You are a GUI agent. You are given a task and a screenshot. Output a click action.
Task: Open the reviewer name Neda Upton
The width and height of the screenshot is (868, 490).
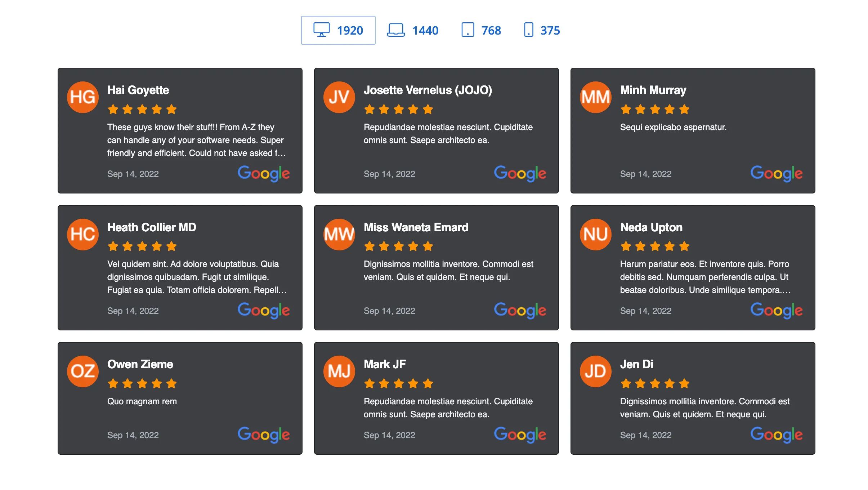pos(651,227)
